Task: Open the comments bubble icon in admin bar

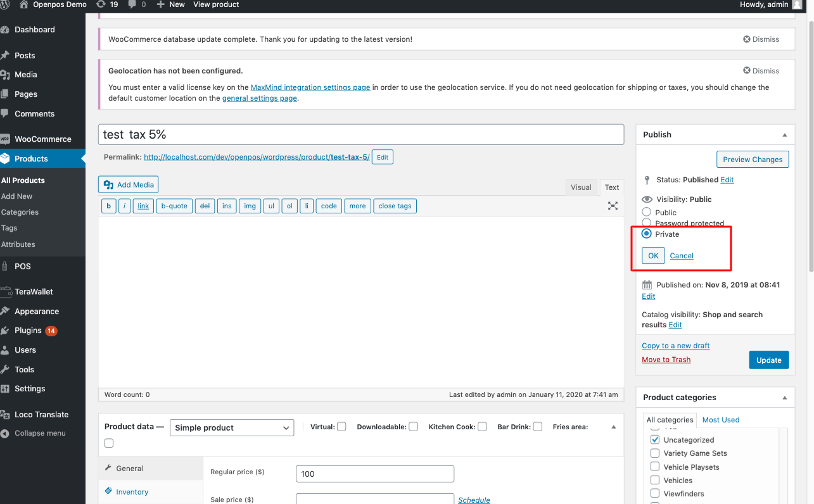Action: tap(132, 4)
